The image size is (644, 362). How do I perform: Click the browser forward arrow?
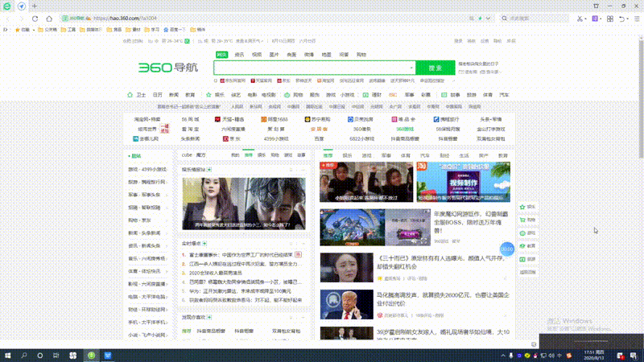(x=22, y=19)
